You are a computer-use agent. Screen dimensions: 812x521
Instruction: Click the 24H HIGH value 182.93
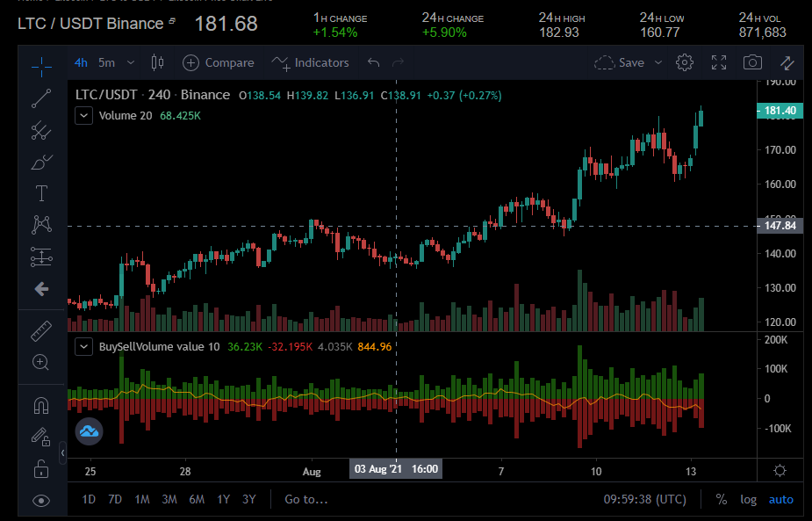coord(559,33)
